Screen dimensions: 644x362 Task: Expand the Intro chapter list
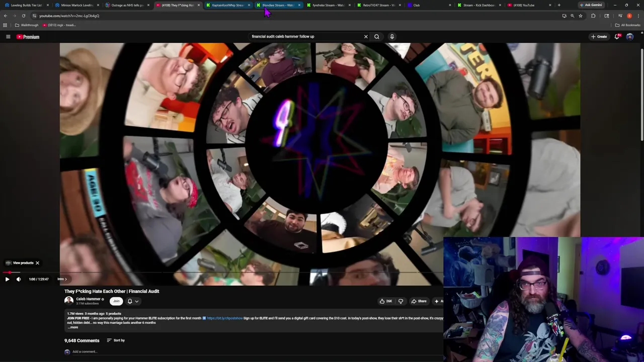pos(62,279)
